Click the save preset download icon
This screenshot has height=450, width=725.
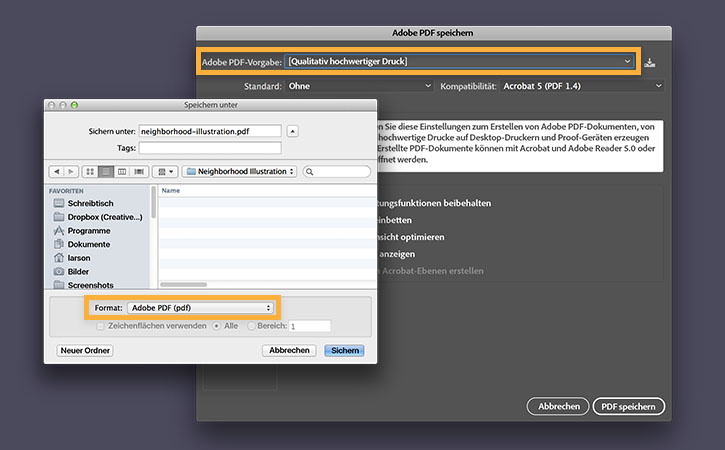click(x=650, y=62)
